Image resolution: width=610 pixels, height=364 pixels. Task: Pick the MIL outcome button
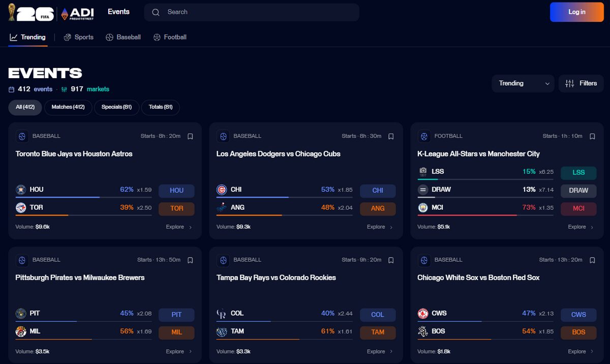pyautogui.click(x=176, y=332)
